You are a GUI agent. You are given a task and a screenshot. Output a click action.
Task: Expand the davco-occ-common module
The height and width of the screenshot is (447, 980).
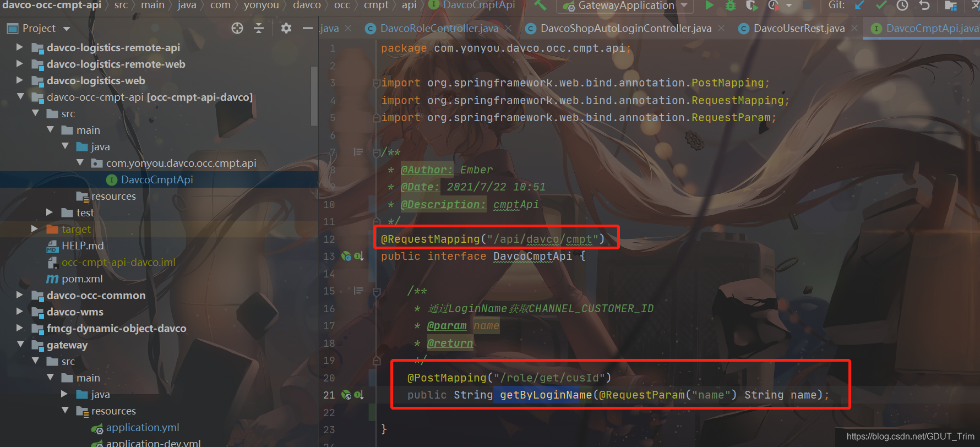coord(20,295)
